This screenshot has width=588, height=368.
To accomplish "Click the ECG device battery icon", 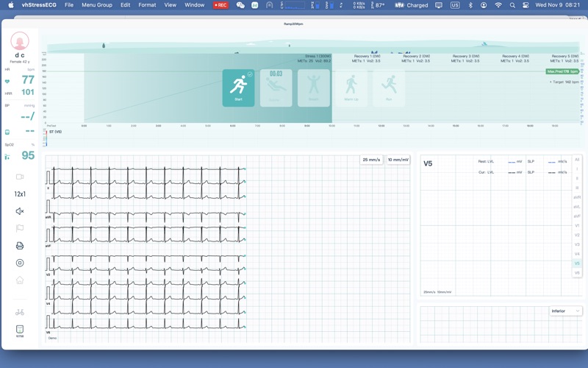I will coord(20,329).
